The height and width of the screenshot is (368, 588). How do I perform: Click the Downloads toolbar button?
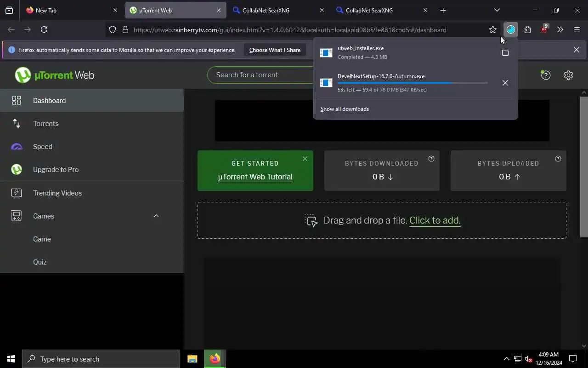click(511, 29)
